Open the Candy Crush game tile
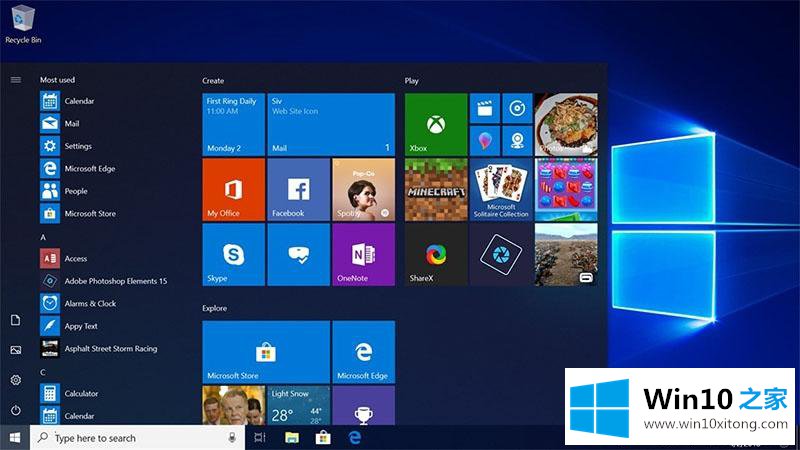 coord(566,190)
